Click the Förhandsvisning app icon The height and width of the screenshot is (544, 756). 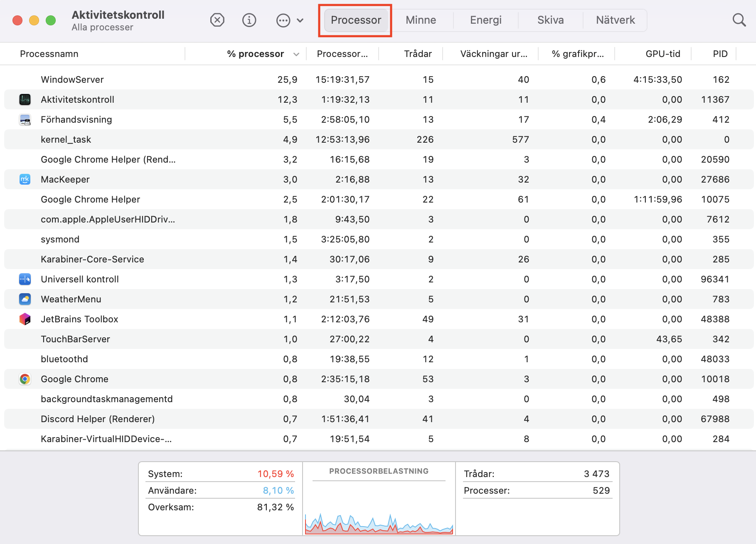point(25,119)
